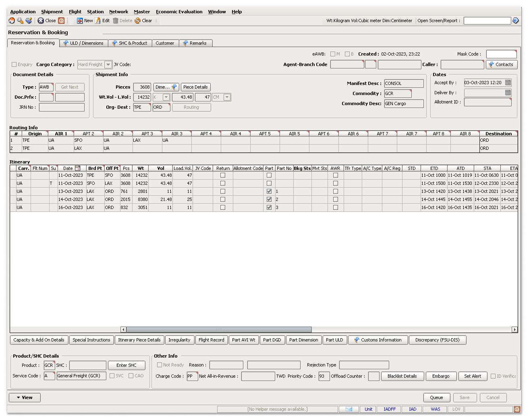Click the Mask Code input field
The image size is (529, 420).
pos(501,54)
